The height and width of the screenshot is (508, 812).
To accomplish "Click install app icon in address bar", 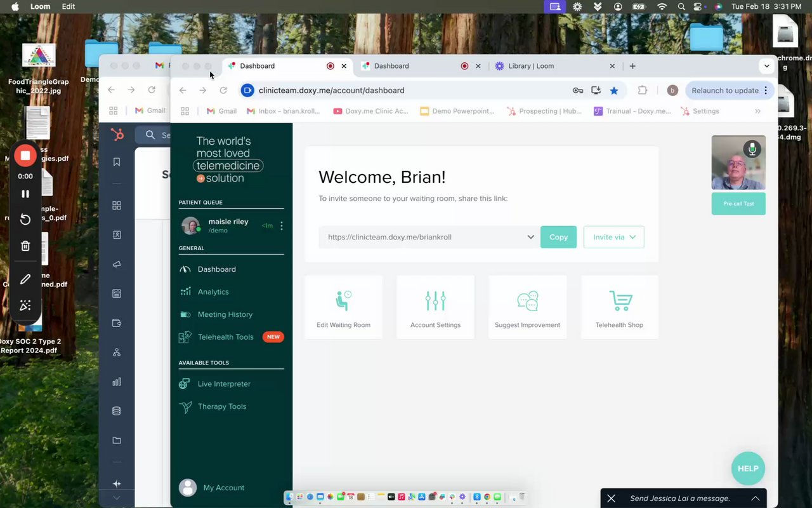I will [596, 90].
